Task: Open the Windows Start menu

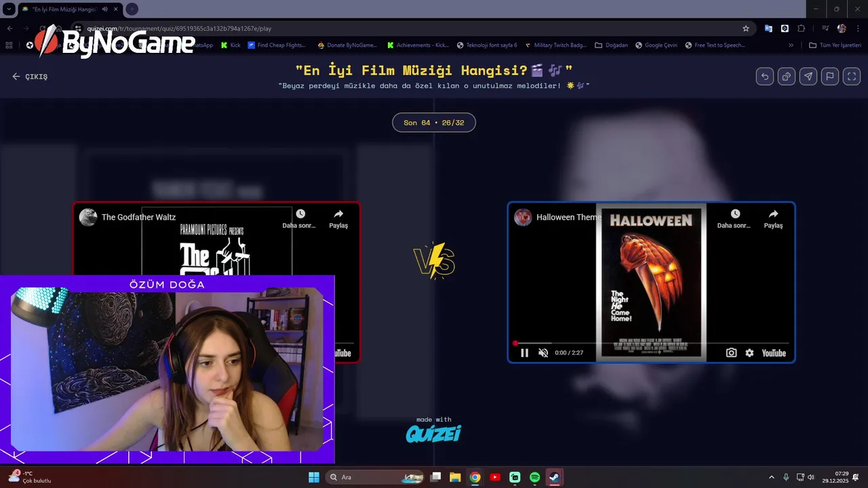Action: [x=314, y=477]
